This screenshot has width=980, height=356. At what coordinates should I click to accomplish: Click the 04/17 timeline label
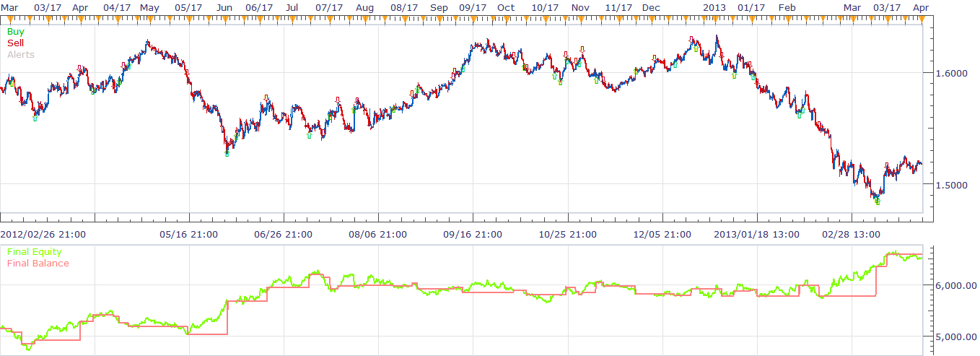(x=116, y=7)
